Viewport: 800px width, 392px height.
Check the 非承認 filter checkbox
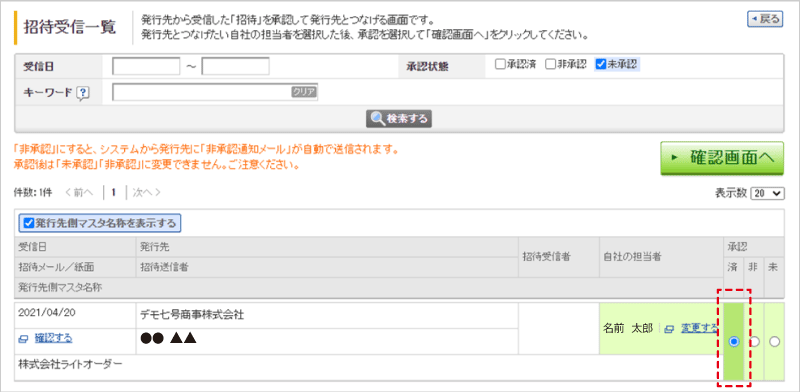coord(550,64)
